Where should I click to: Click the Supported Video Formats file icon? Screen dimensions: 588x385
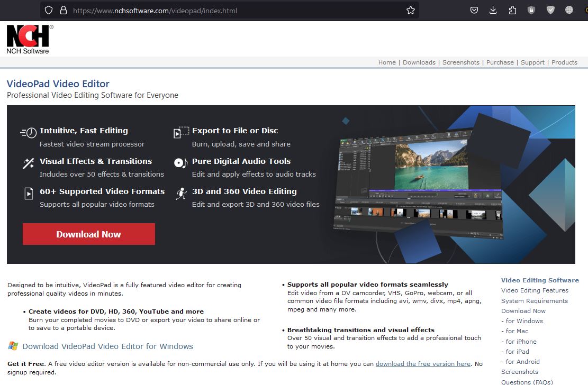pyautogui.click(x=29, y=194)
